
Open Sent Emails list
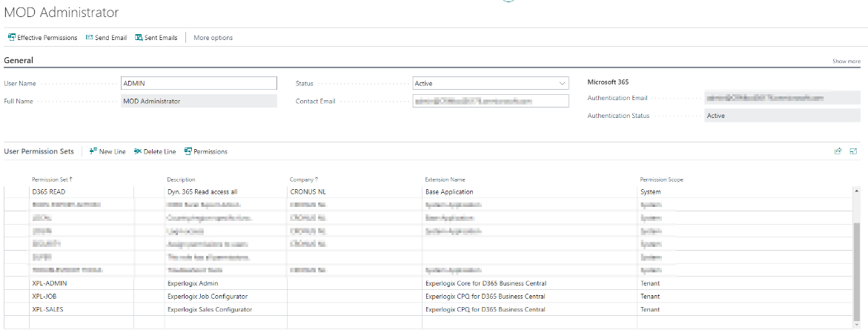click(156, 38)
